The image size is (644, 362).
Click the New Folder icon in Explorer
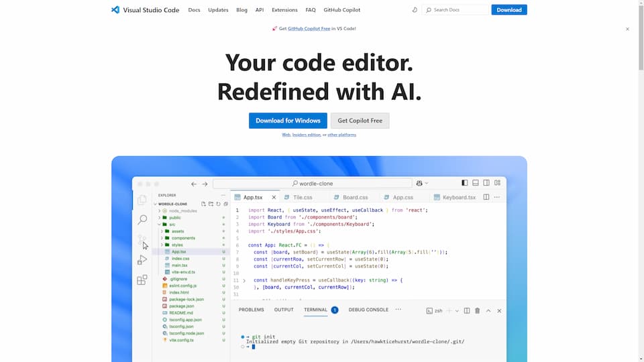coord(211,204)
